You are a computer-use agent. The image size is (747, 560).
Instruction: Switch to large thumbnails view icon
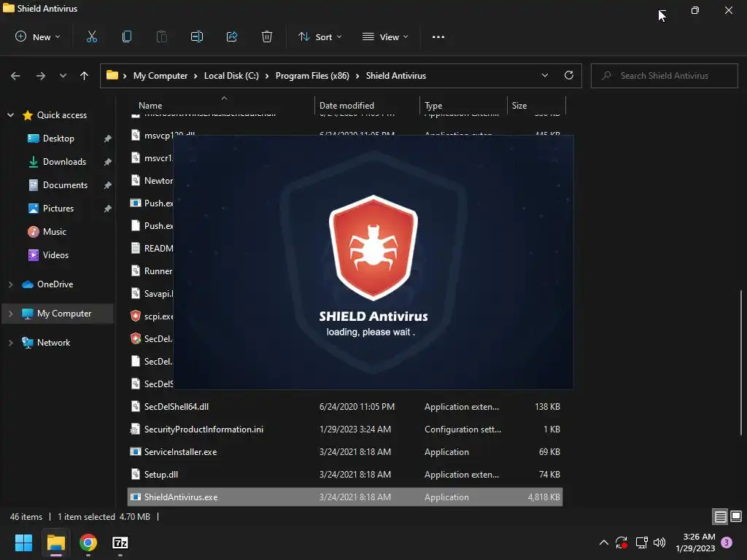pos(736,516)
